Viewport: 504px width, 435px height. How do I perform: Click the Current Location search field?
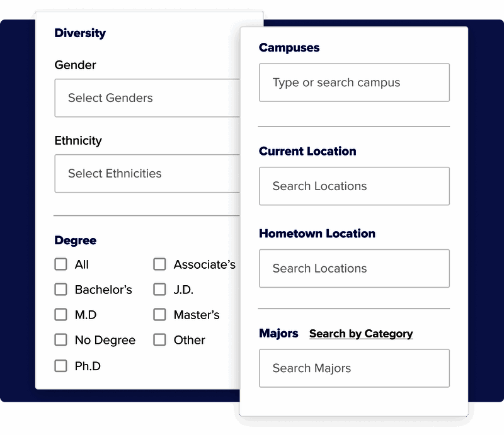[354, 186]
